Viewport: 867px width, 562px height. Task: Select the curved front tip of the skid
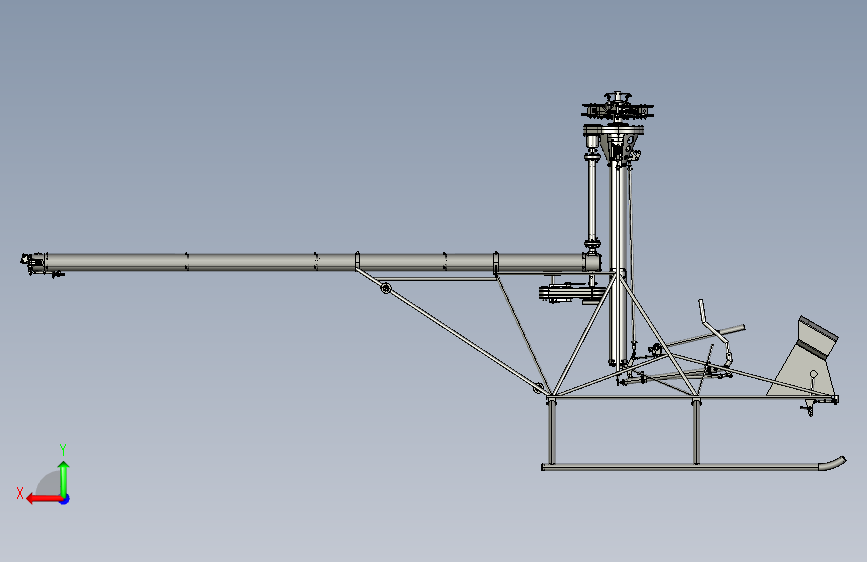(833, 463)
